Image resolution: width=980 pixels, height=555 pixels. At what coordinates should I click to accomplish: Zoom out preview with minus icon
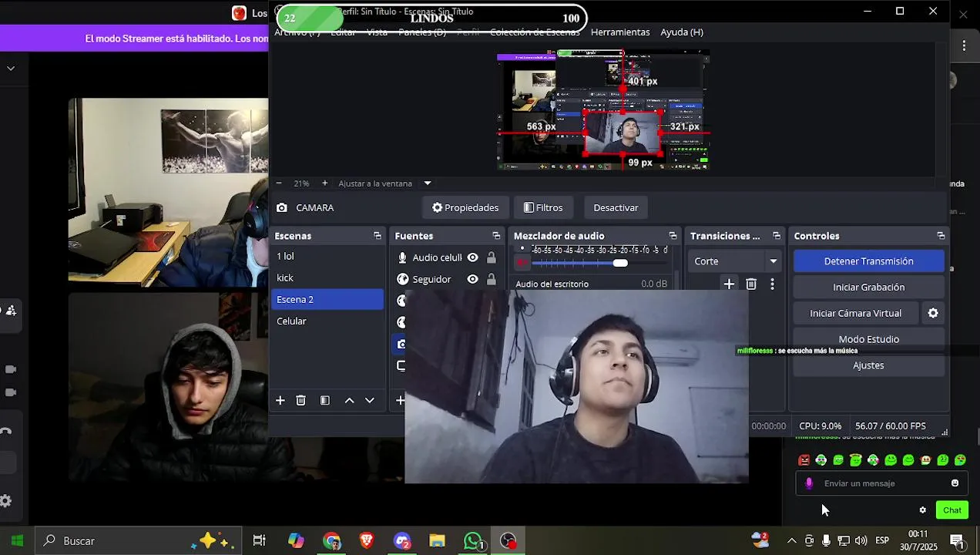tap(279, 183)
